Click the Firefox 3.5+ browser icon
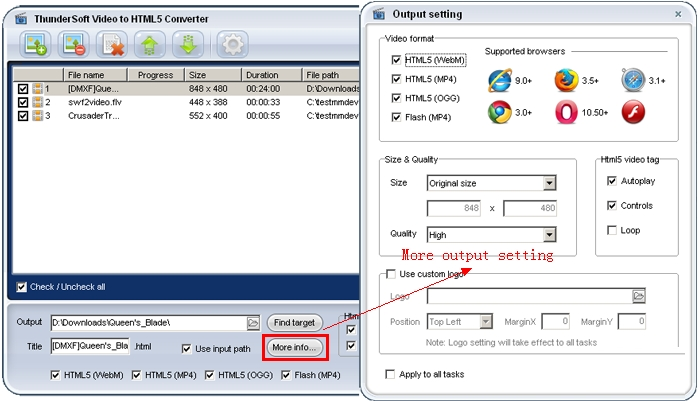This screenshot has width=699, height=401. tap(566, 81)
